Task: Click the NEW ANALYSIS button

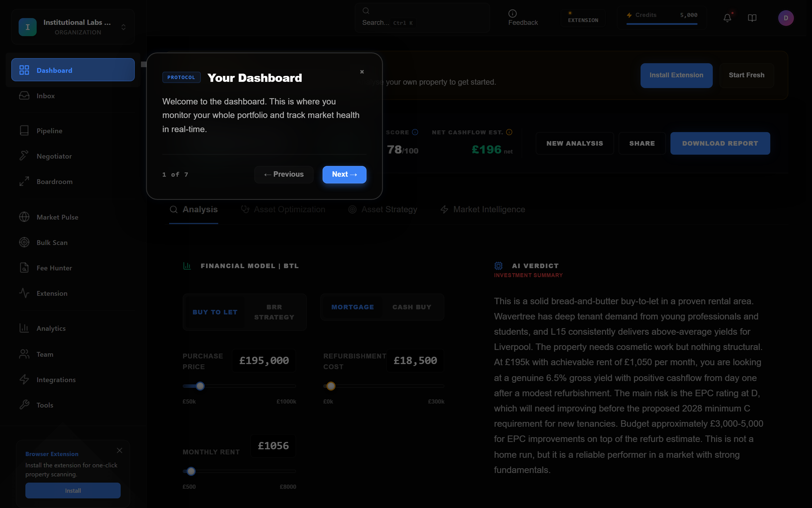Action: click(575, 143)
